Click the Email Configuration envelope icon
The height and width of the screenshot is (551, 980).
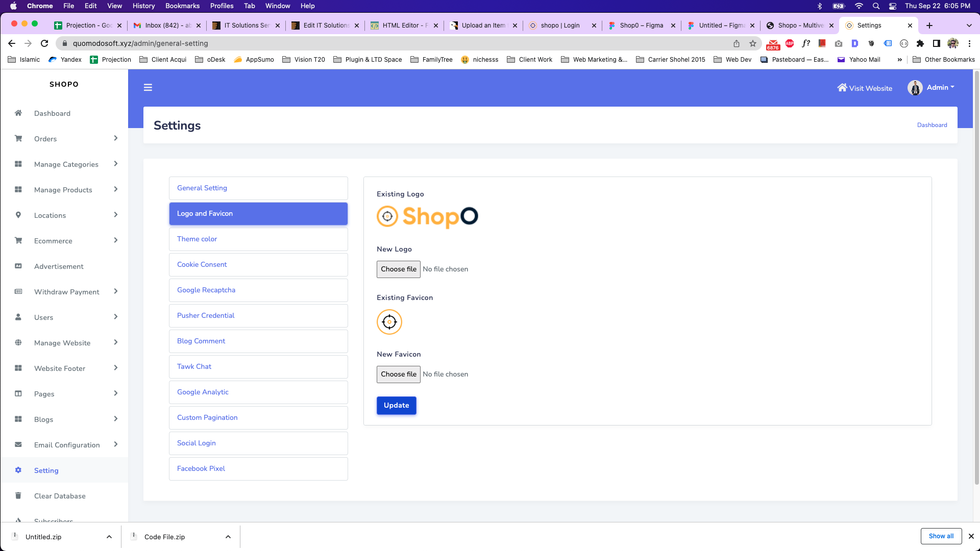pos(18,445)
